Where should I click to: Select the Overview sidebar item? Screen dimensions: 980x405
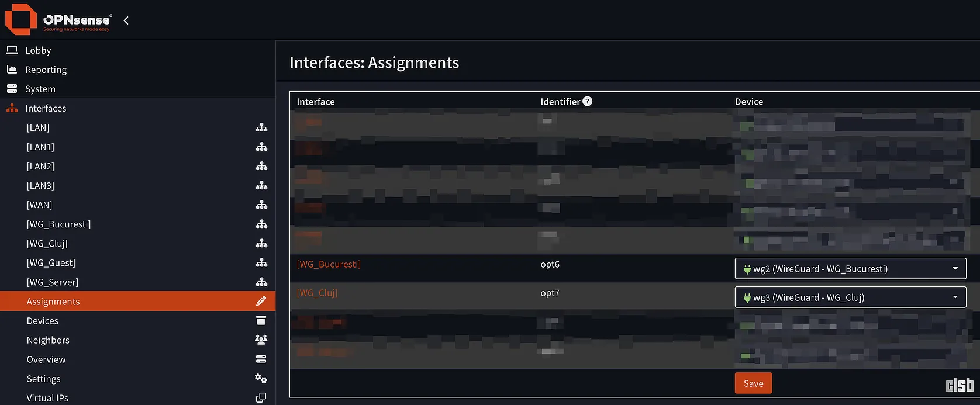46,359
